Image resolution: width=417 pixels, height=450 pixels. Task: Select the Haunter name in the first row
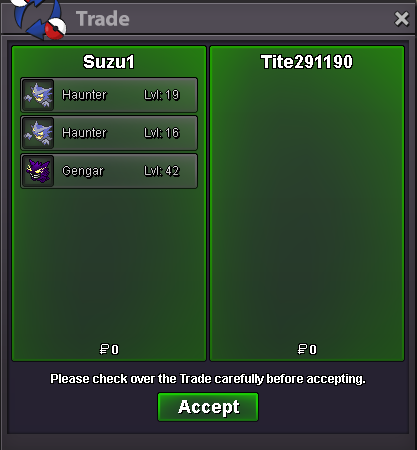point(84,95)
